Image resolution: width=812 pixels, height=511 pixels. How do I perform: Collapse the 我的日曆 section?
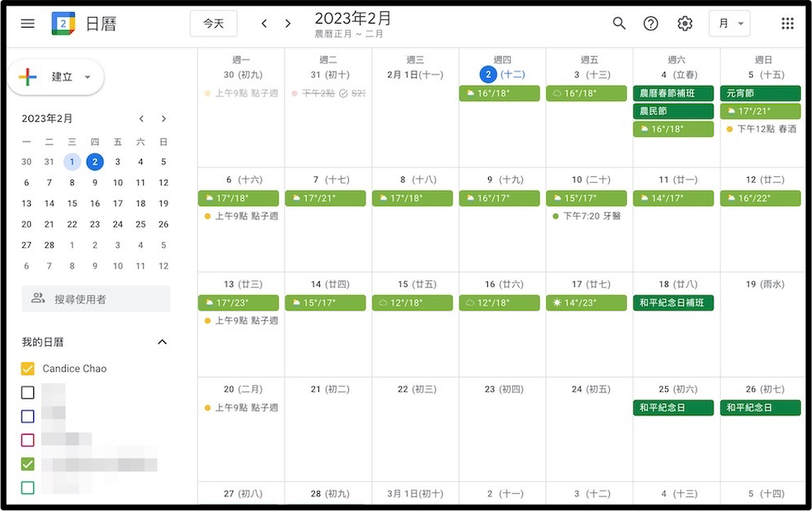(162, 342)
